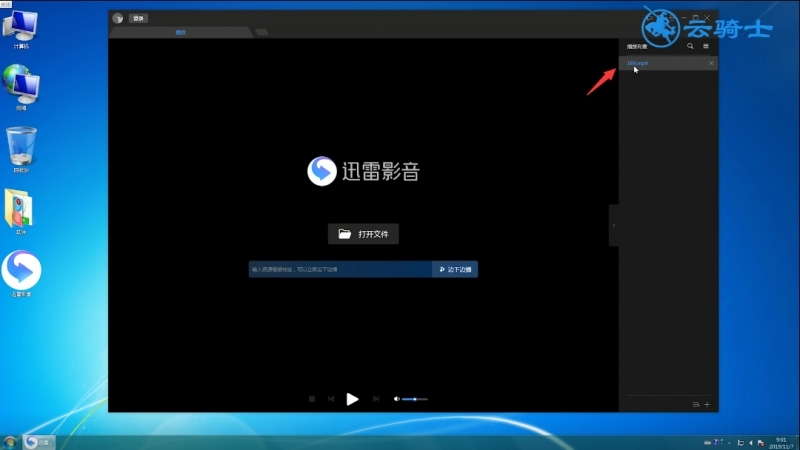The height and width of the screenshot is (450, 800).
Task: Maximize the 迅雷影音 window
Action: (695, 18)
